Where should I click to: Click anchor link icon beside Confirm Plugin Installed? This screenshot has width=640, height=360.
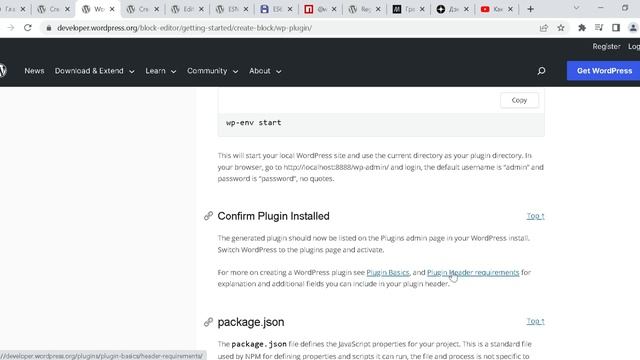208,216
